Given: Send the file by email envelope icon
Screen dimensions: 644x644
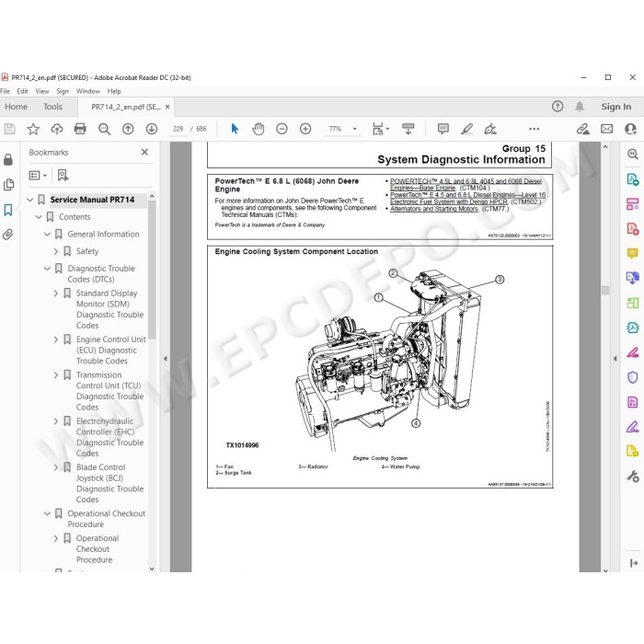Looking at the screenshot, I should coord(606,129).
